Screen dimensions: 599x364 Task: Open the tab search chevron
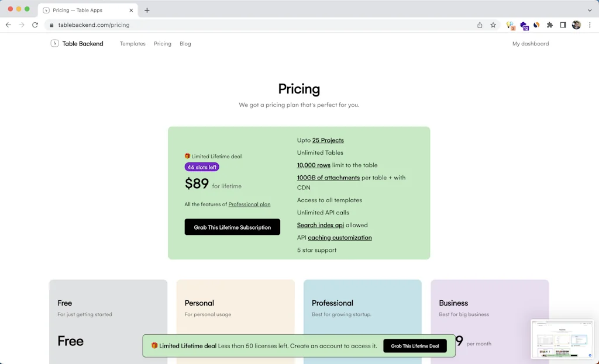591,10
